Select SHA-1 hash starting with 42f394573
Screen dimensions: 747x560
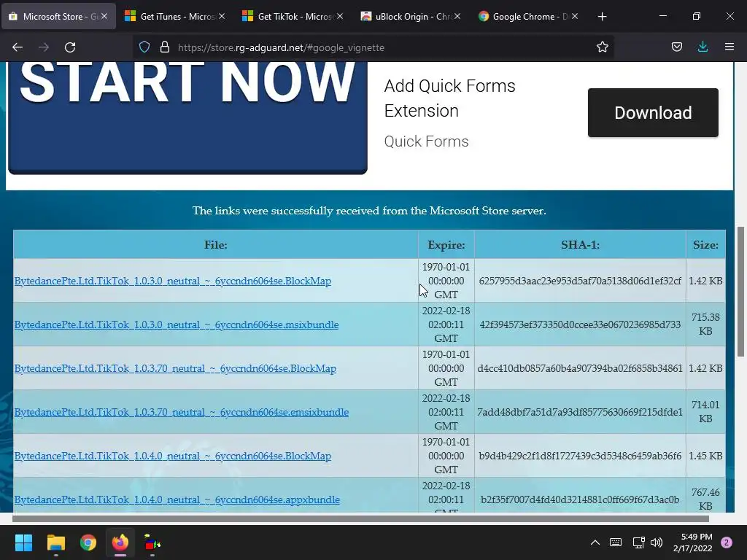580,324
